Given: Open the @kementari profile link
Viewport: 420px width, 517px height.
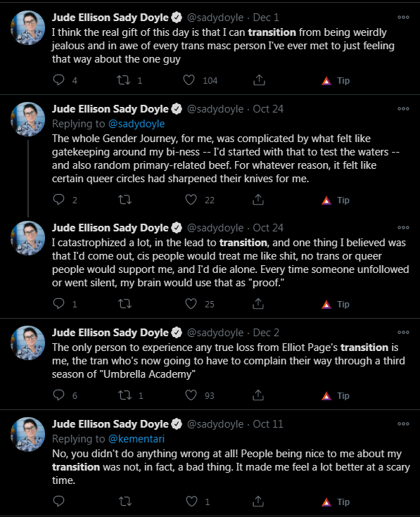Looking at the screenshot, I should (136, 439).
